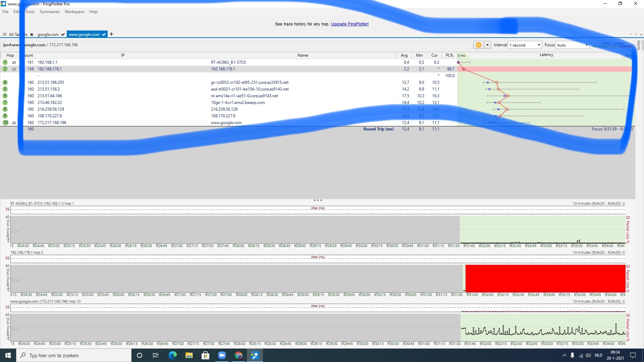Select the 213.51.196.205 IP cell
This screenshot has height=362, width=644.
[51, 82]
